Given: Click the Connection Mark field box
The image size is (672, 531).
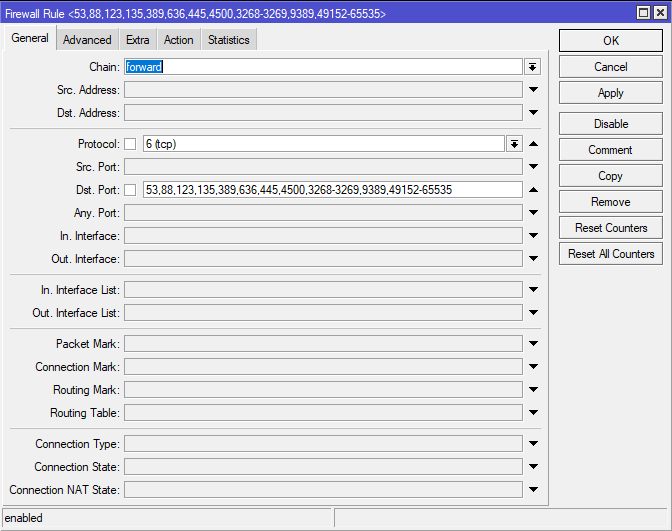Looking at the screenshot, I should [323, 367].
